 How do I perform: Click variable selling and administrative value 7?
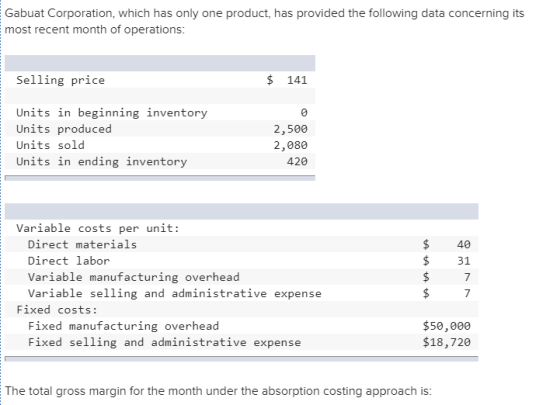(467, 293)
